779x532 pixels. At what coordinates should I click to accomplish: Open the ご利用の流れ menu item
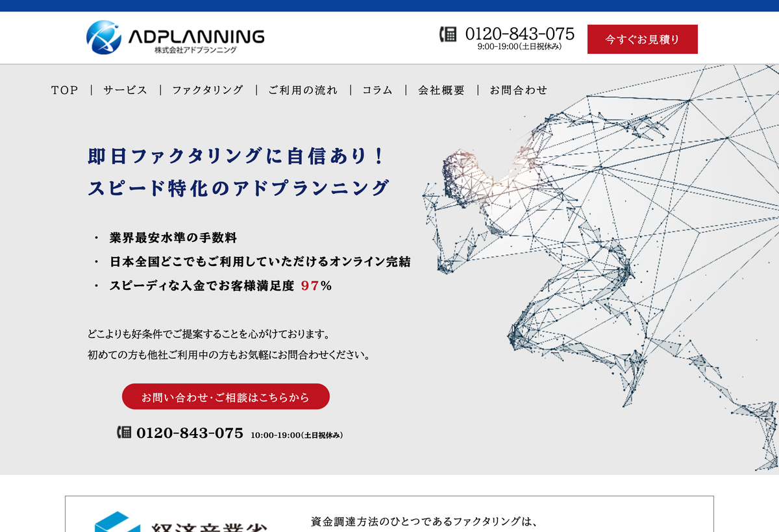tap(303, 90)
